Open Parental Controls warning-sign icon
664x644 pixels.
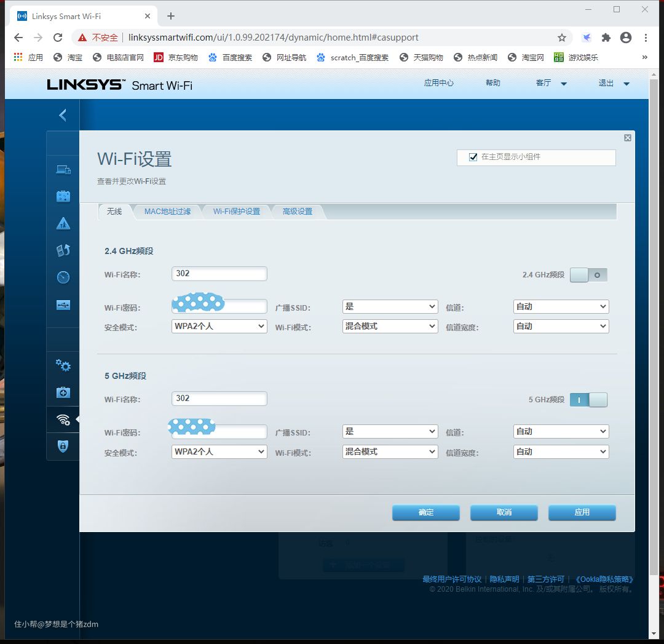63,223
